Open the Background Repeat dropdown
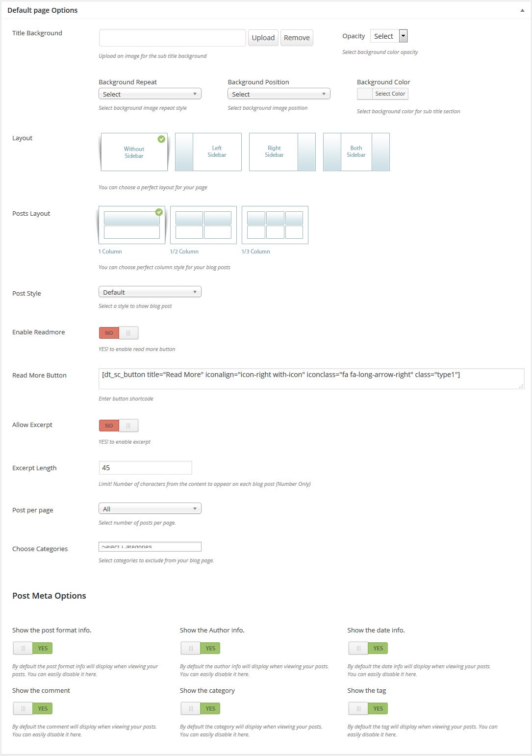This screenshot has height=756, width=532. coord(150,93)
